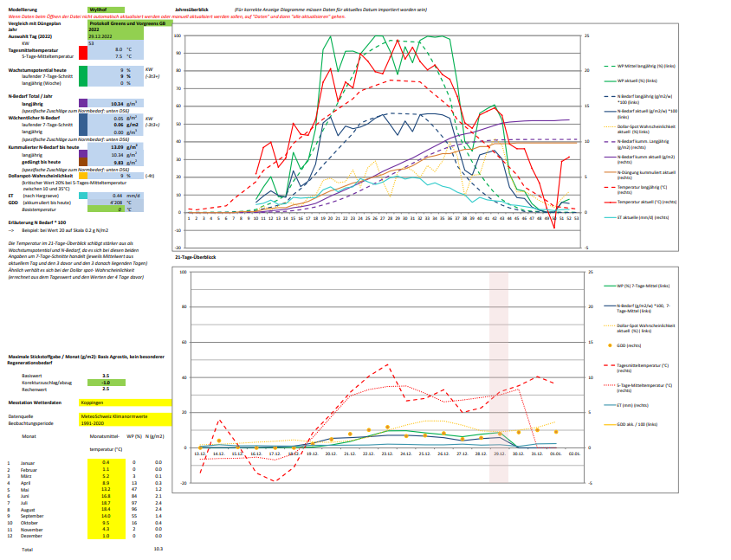Select the yellow Koppingen weather station cell

[126, 402]
